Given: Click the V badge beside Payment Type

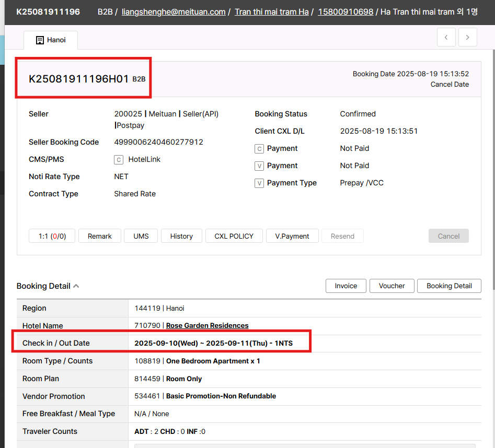Looking at the screenshot, I should pos(259,183).
